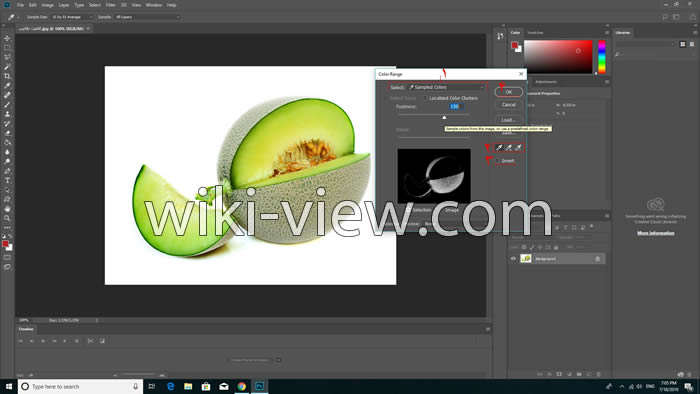Open the More information link

655,233
